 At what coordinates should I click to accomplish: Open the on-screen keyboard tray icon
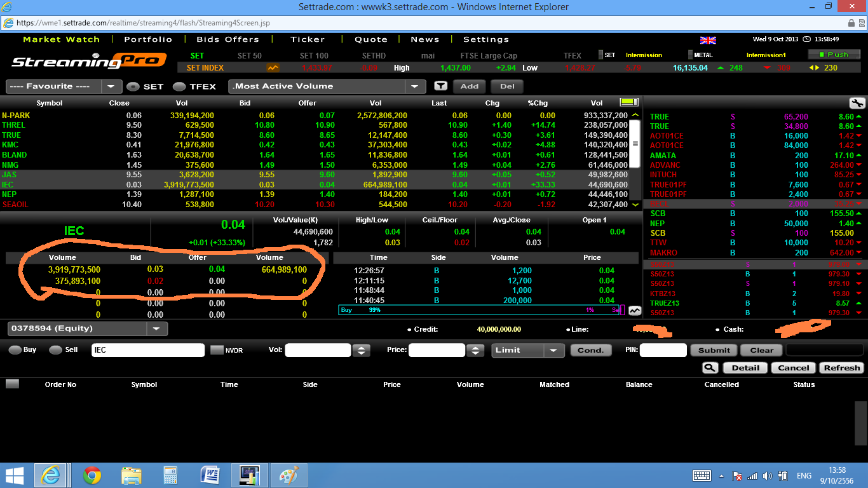coord(702,476)
